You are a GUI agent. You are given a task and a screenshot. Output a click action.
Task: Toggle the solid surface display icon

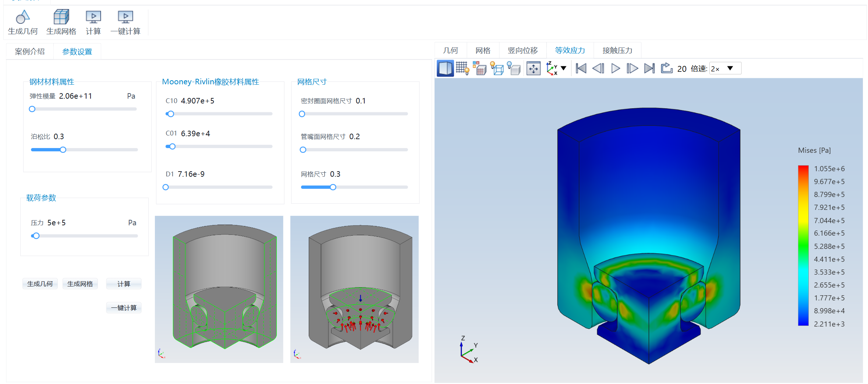[x=445, y=68]
